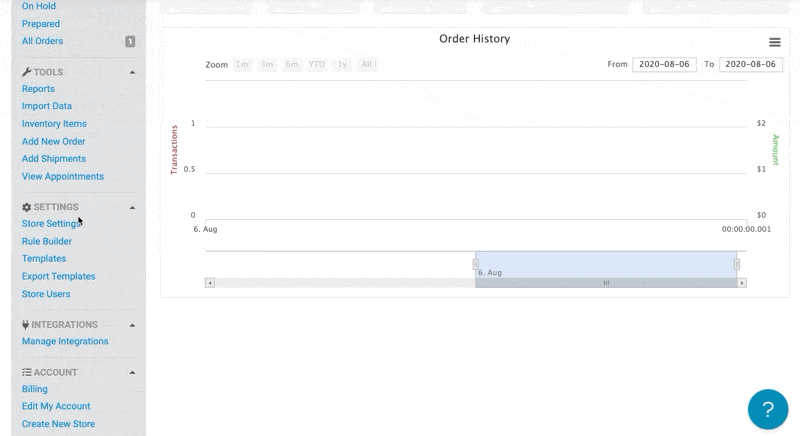800x436 pixels.
Task: Click the right scroll arrow under chart
Action: click(x=741, y=283)
